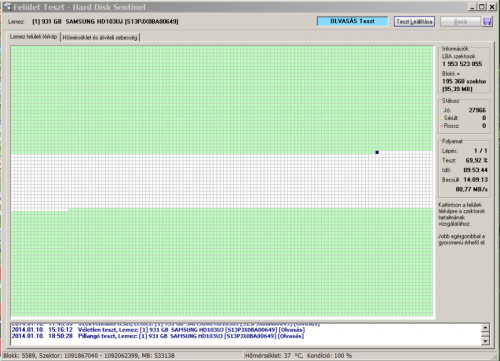Click the OLVASÁS Teszt status label

coord(352,21)
